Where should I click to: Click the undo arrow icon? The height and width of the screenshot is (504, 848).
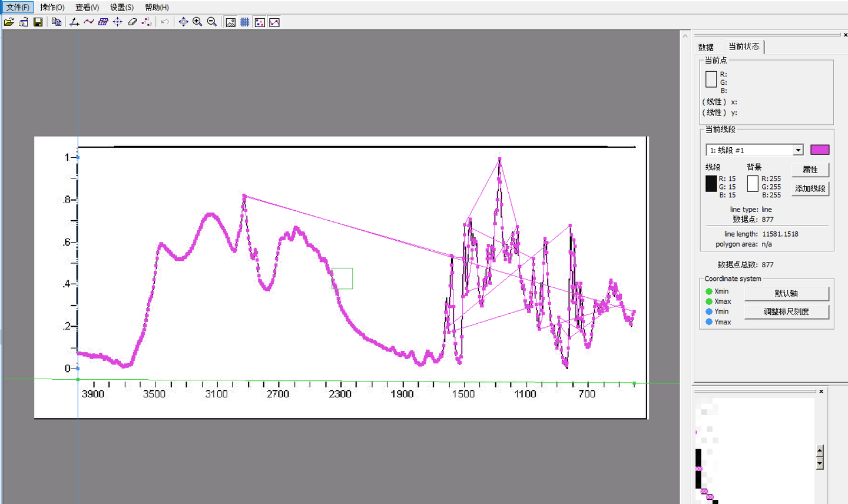[165, 22]
